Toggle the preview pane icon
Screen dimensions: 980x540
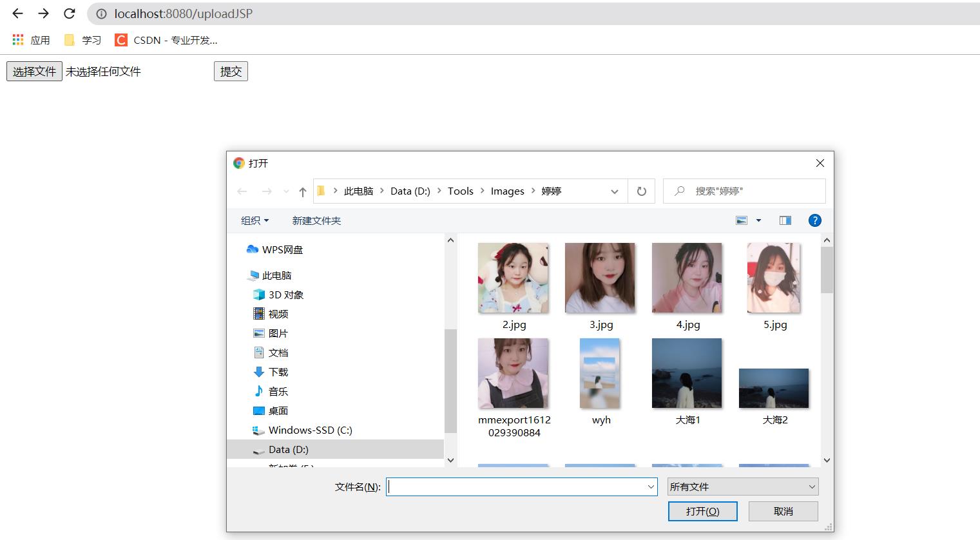(785, 220)
